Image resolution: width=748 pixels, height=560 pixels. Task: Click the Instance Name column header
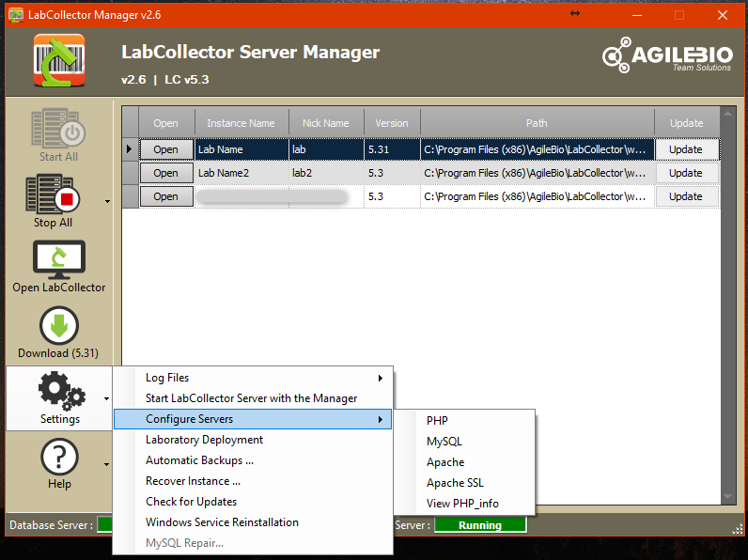tap(242, 122)
